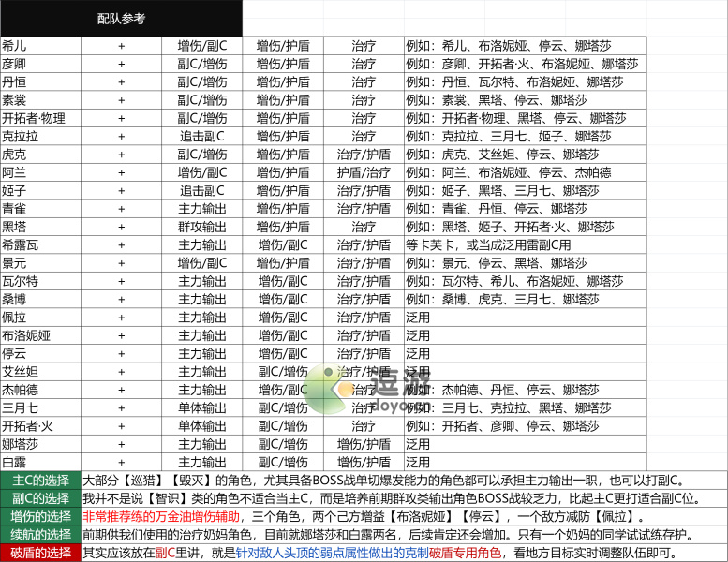728x562 pixels.
Task: Select the cell 艾丝妲
Action: [x=41, y=372]
